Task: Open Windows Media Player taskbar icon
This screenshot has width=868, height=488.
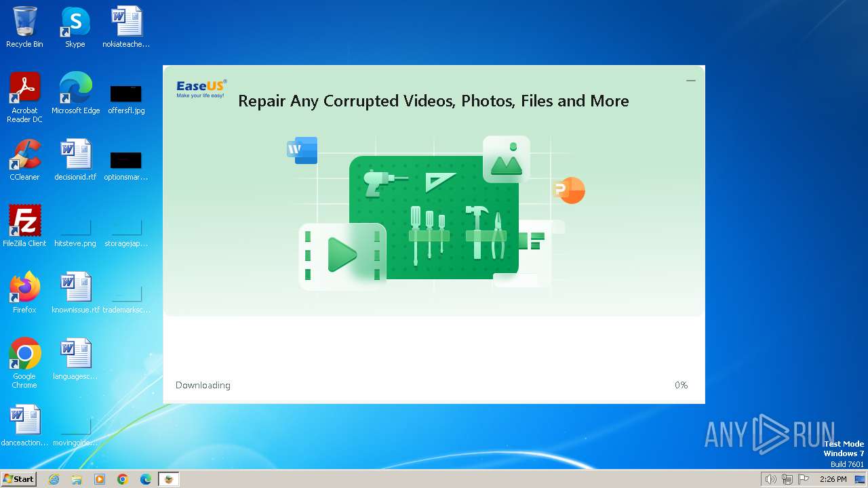Action: pos(100,479)
